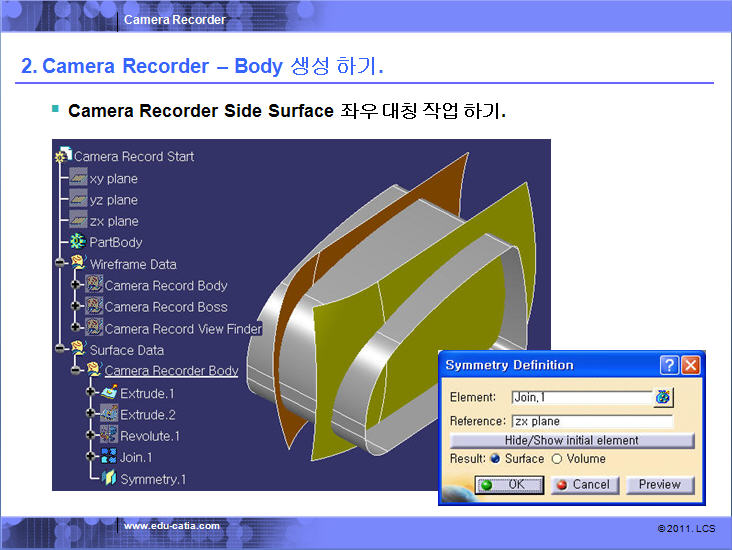Click the Symmetry.1 feature icon
Viewport: 732px width, 550px height.
(x=109, y=479)
